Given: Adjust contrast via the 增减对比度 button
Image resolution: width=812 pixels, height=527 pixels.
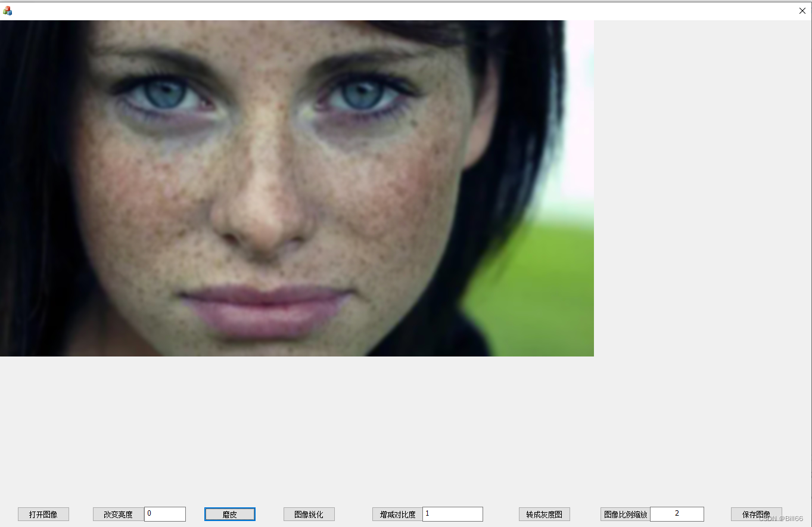Looking at the screenshot, I should (x=396, y=514).
